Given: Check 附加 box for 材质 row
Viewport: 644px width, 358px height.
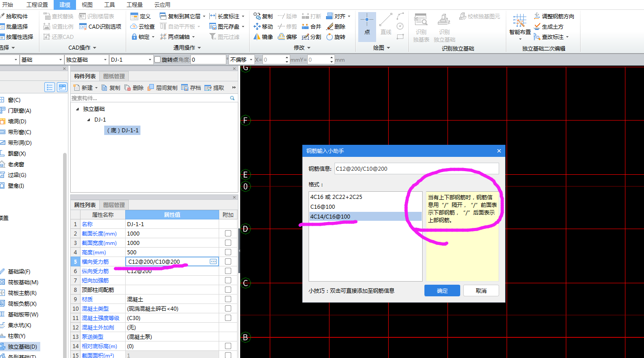Looking at the screenshot, I should [x=228, y=299].
